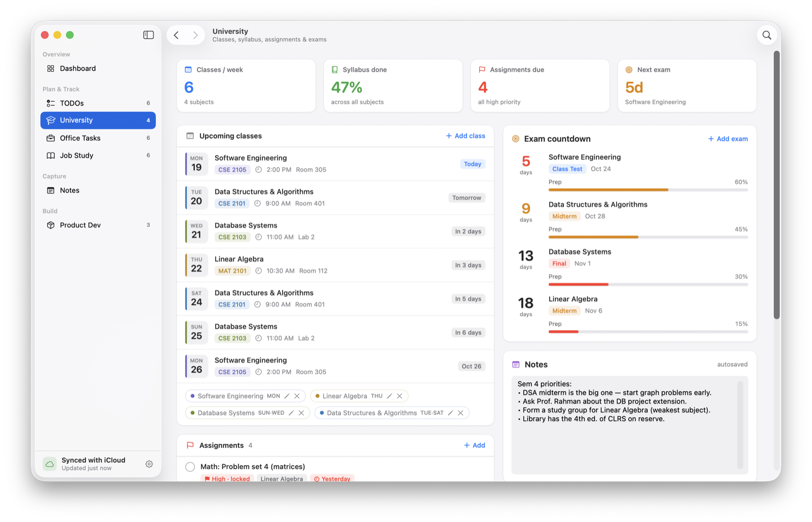Select the Linear Algebra THU 22 class row
Image resolution: width=812 pixels, height=522 pixels.
pyautogui.click(x=335, y=265)
